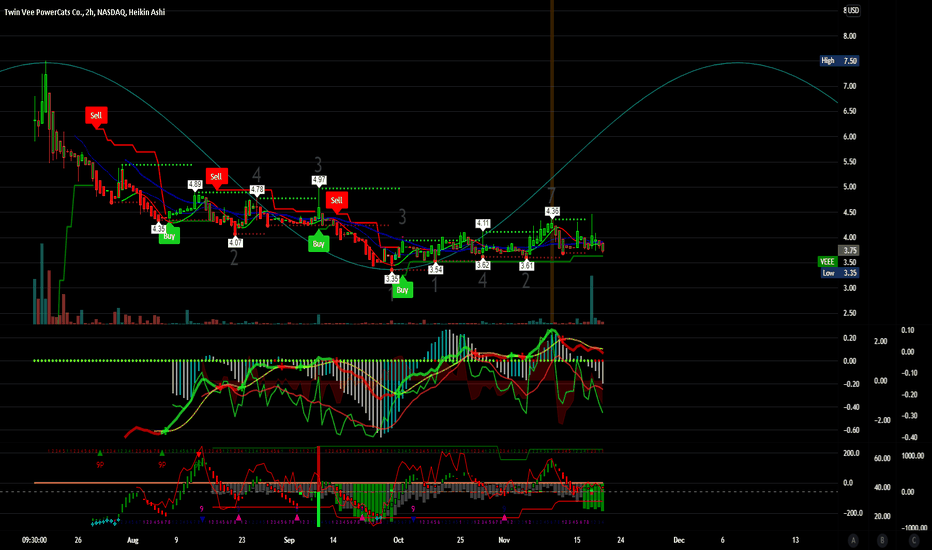Click the 5.00 price axis label
This screenshot has width=932, height=550.
point(850,187)
